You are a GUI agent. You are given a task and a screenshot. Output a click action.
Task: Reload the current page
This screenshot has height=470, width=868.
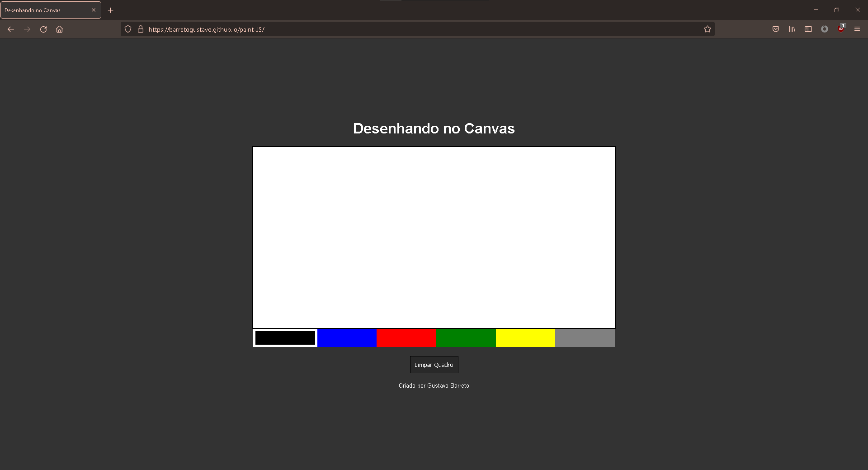[x=43, y=29]
